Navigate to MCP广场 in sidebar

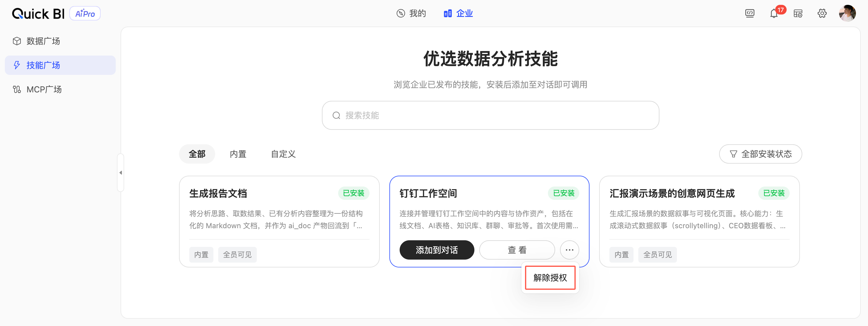[x=60, y=89]
